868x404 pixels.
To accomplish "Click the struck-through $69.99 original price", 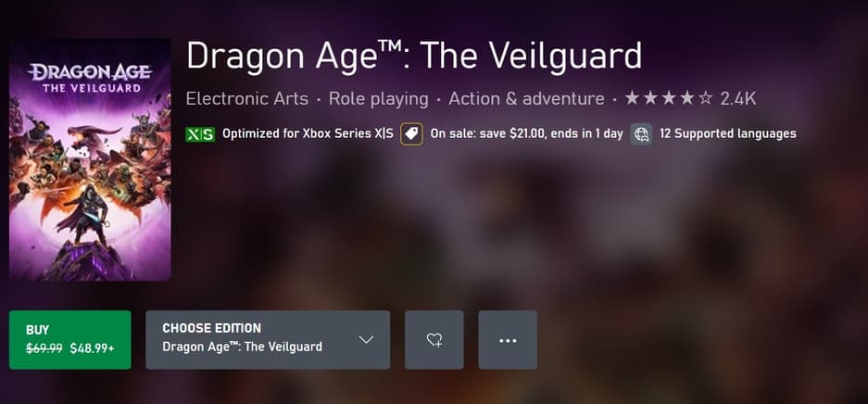I will (x=44, y=348).
